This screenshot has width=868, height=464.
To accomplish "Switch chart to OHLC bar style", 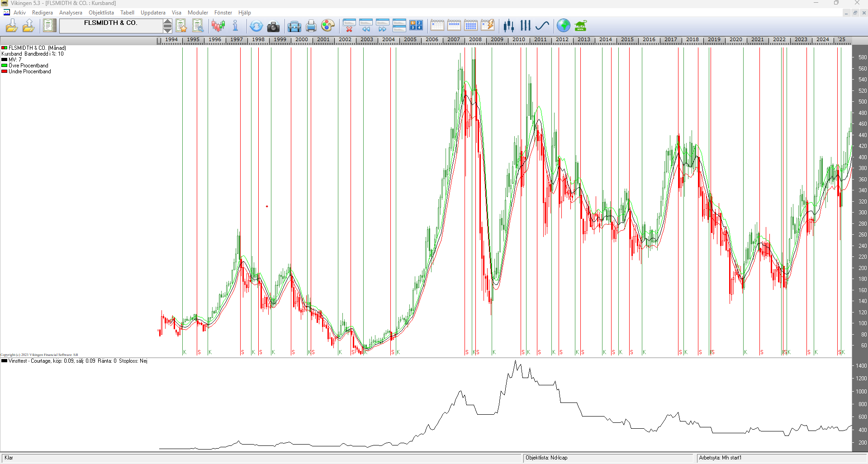I will [525, 26].
